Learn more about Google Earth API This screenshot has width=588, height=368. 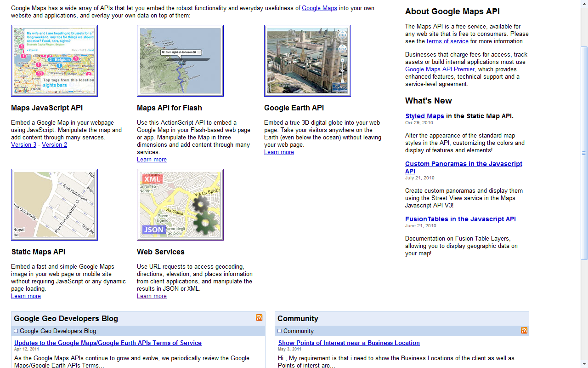click(x=279, y=152)
